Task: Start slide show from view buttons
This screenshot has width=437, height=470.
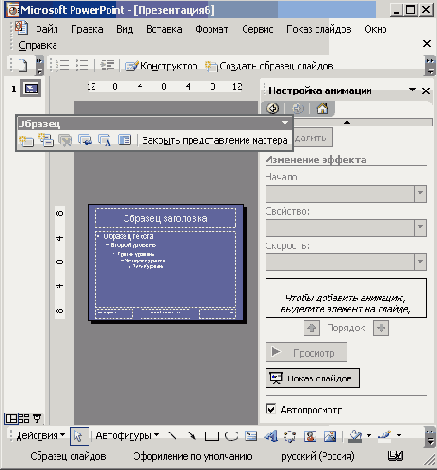Action: pos(37,418)
